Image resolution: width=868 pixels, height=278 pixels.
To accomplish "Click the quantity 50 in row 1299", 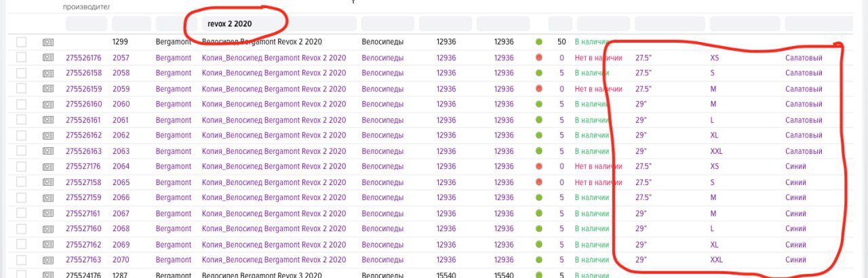I will point(561,42).
